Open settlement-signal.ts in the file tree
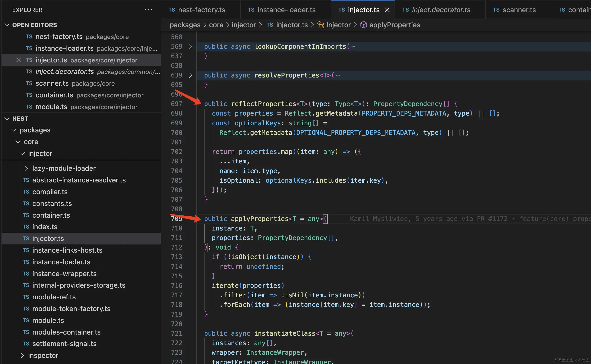This screenshot has height=364, width=591. [81, 344]
